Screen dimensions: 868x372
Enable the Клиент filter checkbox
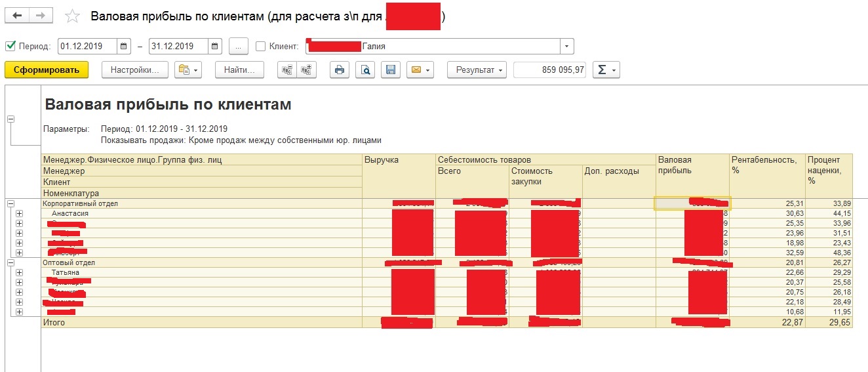[x=260, y=47]
